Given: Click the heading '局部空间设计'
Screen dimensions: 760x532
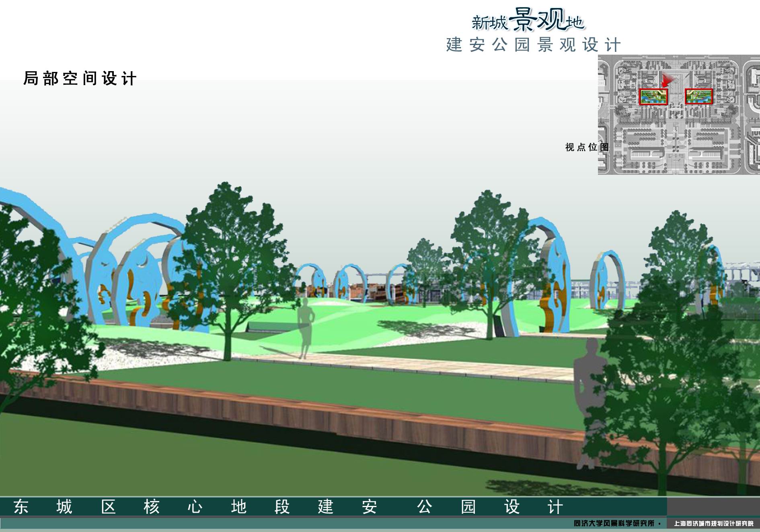Looking at the screenshot, I should coord(80,78).
